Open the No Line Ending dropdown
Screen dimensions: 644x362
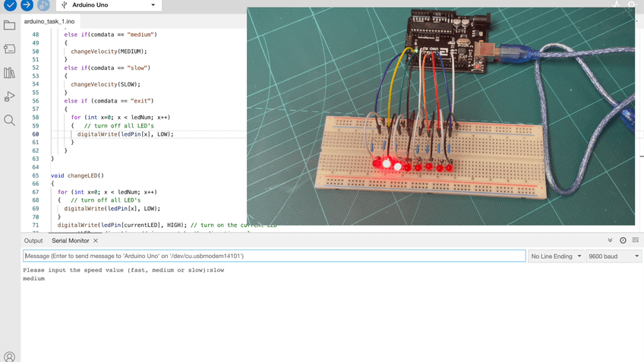(x=557, y=257)
